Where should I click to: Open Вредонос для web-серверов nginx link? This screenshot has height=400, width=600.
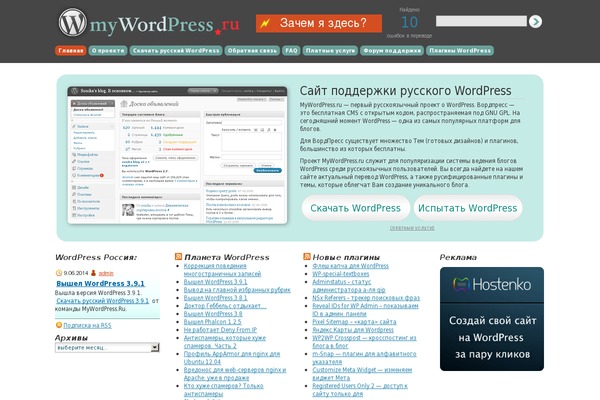[235, 374]
